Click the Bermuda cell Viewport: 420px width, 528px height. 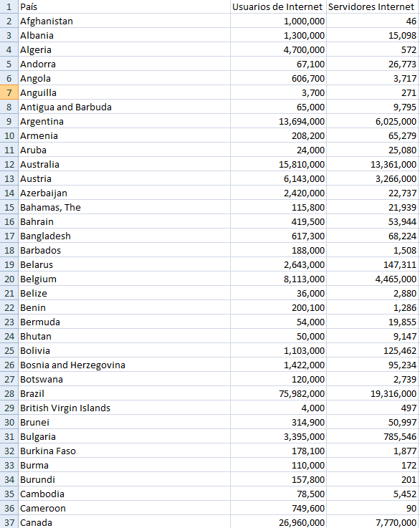pos(124,322)
